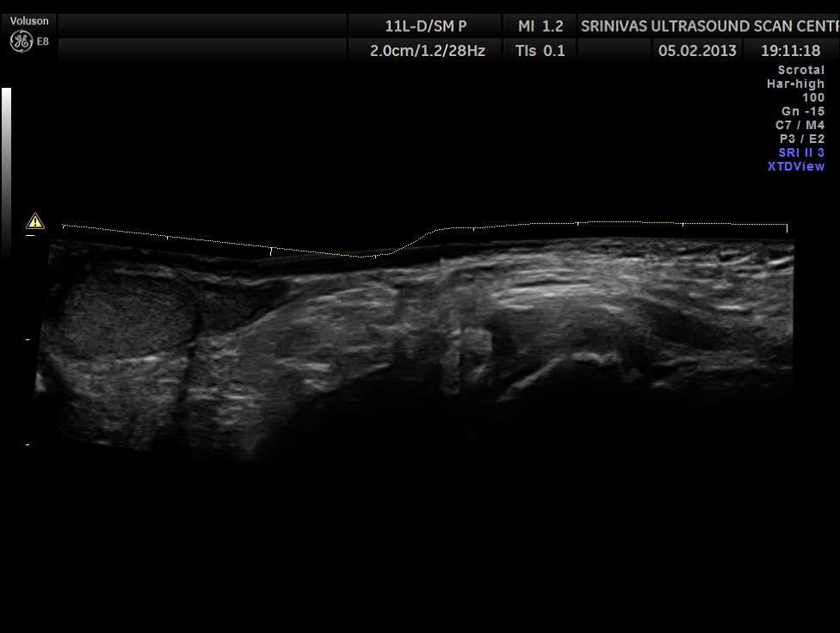Click the date 05.02.2013
The height and width of the screenshot is (633, 840).
click(697, 50)
